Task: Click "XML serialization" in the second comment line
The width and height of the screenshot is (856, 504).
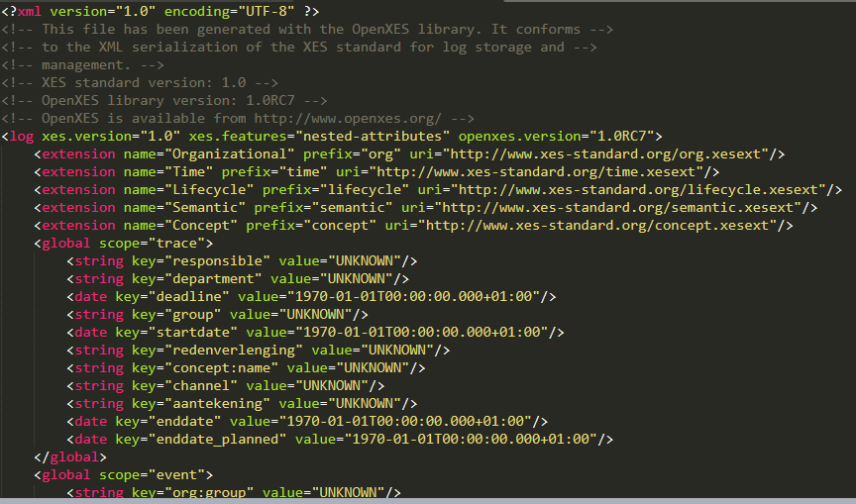Action: point(168,47)
